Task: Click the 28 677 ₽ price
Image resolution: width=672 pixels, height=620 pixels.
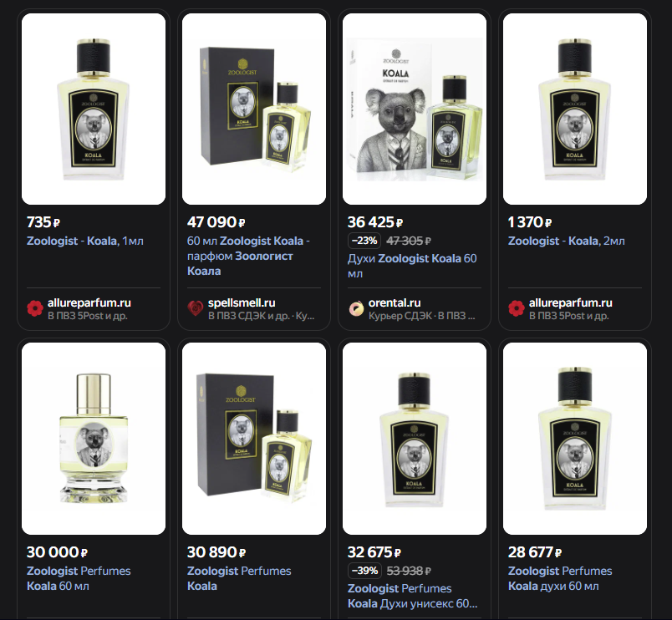Action: click(535, 551)
